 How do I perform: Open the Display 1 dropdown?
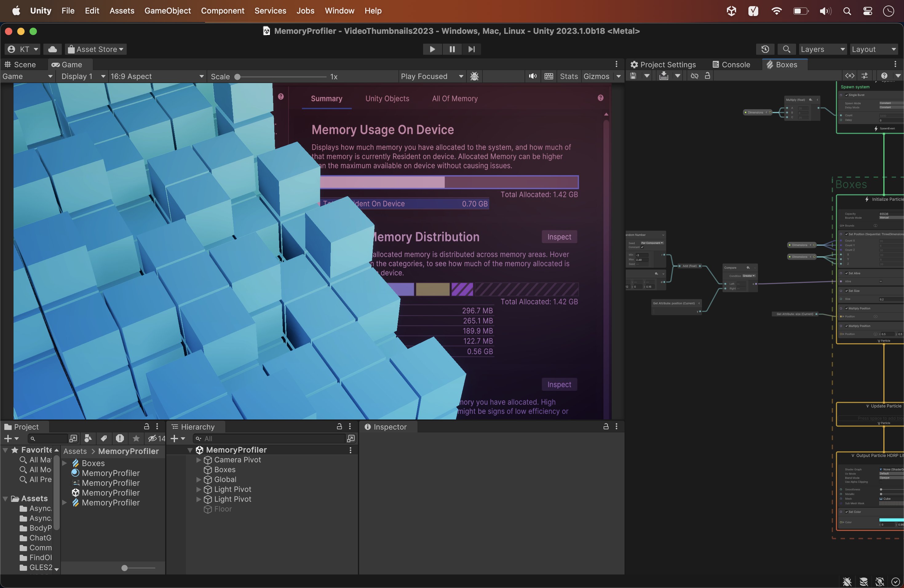coord(83,76)
